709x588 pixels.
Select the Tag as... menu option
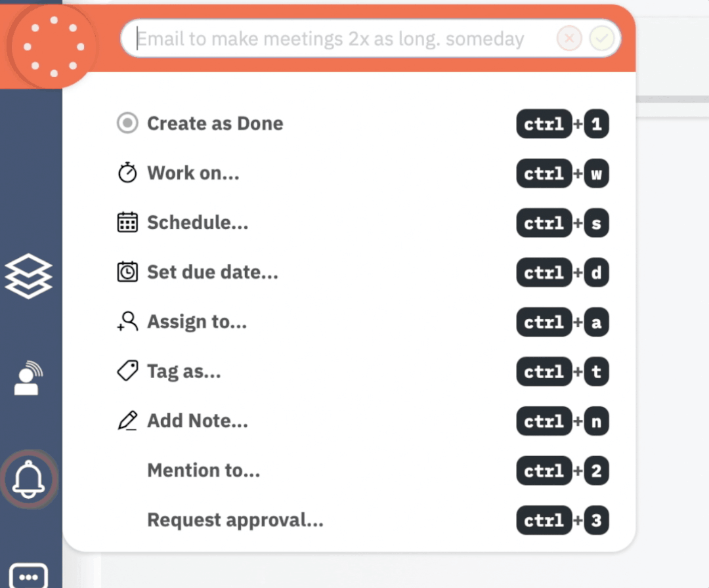click(x=184, y=371)
